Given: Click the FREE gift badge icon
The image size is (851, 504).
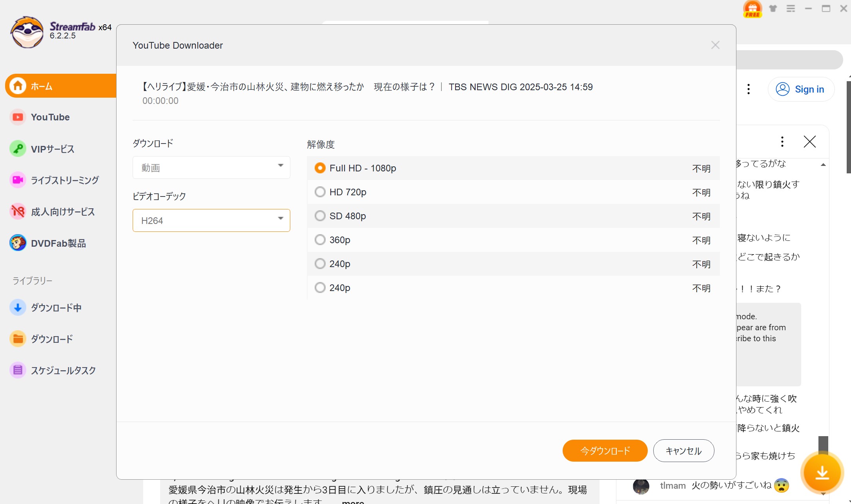Looking at the screenshot, I should [x=753, y=9].
